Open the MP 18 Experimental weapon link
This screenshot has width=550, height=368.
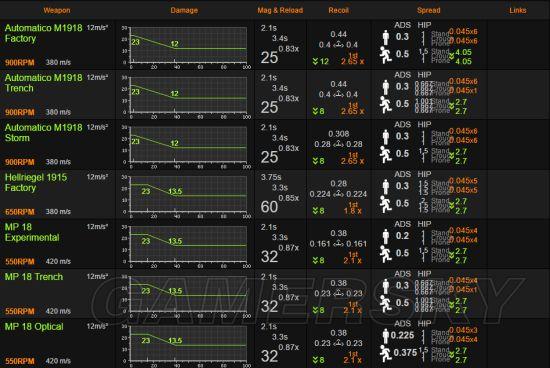32,233
